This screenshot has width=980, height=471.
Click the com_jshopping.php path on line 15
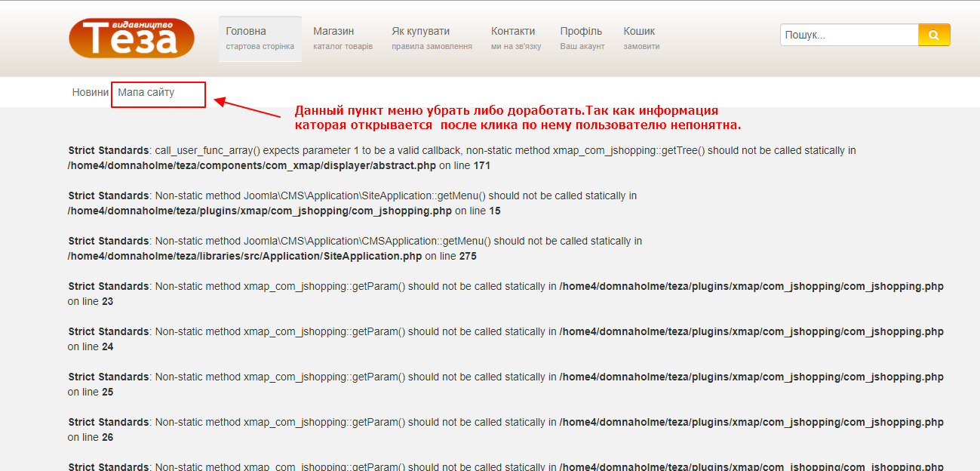259,211
